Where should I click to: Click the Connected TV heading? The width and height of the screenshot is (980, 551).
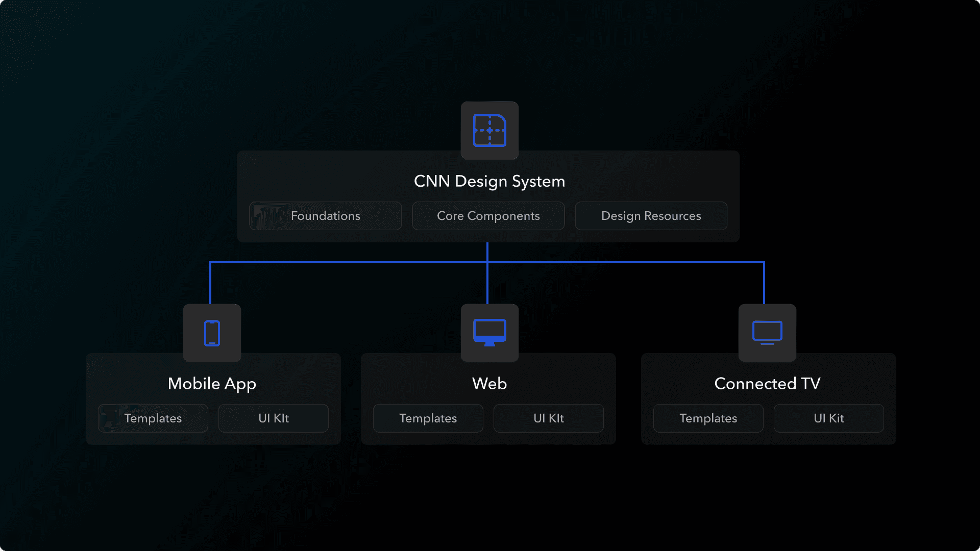click(x=767, y=384)
